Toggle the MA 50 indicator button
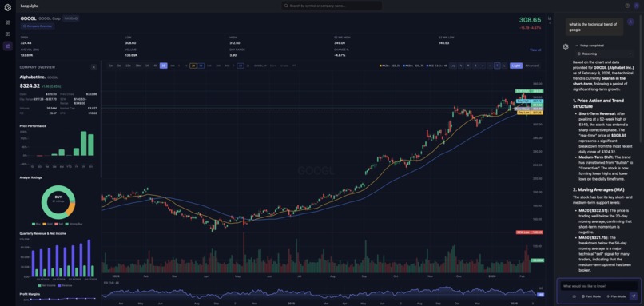The image size is (644, 306). 201,66
